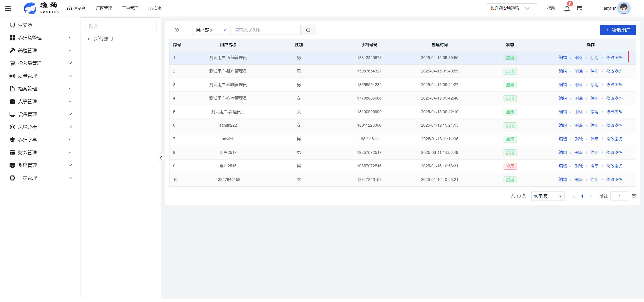The width and height of the screenshot is (644, 302).
Task: Click 停用 for user admin222
Action: pyautogui.click(x=594, y=125)
